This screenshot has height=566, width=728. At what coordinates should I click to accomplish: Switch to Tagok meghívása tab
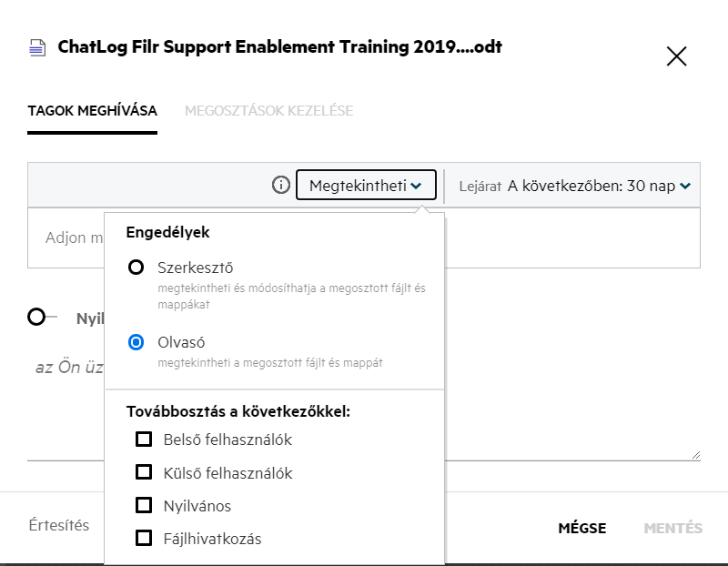coord(92,111)
